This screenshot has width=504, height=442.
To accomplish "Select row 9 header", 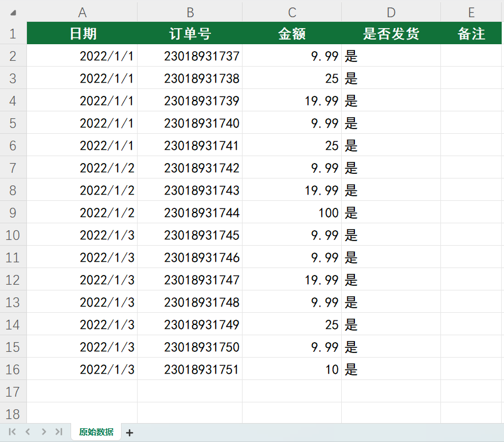I will tap(13, 212).
